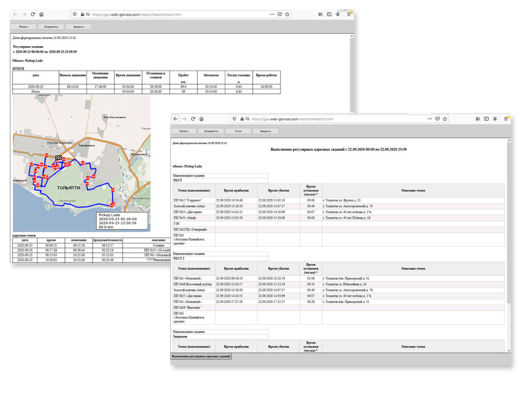Click shield icon in reportwizard address bar
This screenshot has height=394, width=532.
coord(75,14)
